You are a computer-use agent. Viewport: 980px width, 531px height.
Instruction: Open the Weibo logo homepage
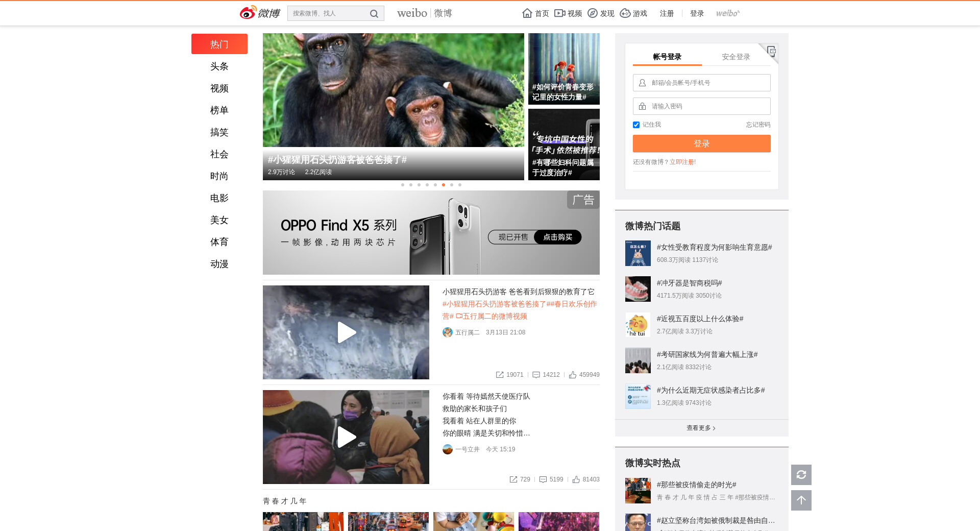260,13
